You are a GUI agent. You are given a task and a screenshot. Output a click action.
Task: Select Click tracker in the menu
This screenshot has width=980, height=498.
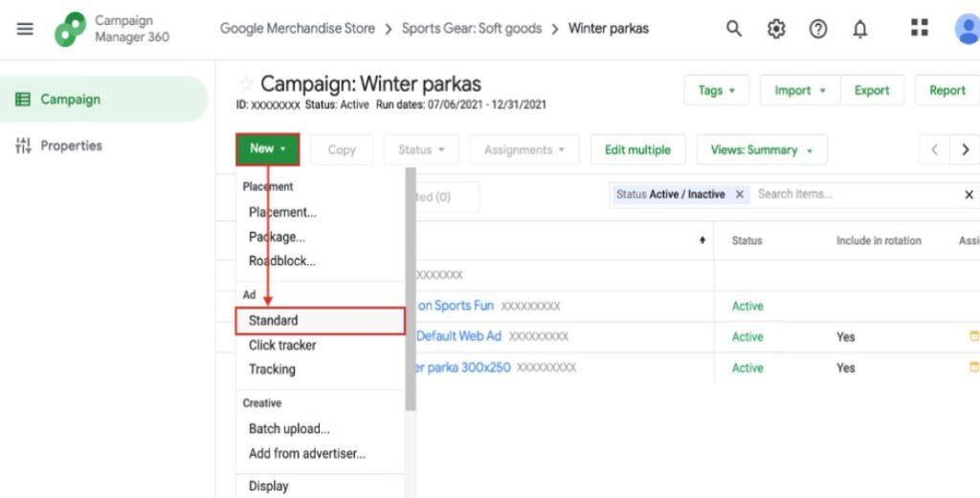pyautogui.click(x=282, y=346)
